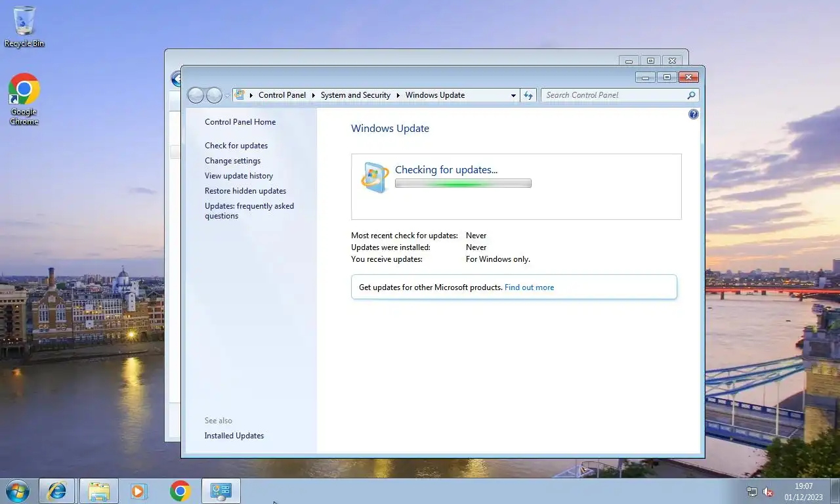This screenshot has width=840, height=504.
Task: Click the Checking for updates... text
Action: (446, 170)
